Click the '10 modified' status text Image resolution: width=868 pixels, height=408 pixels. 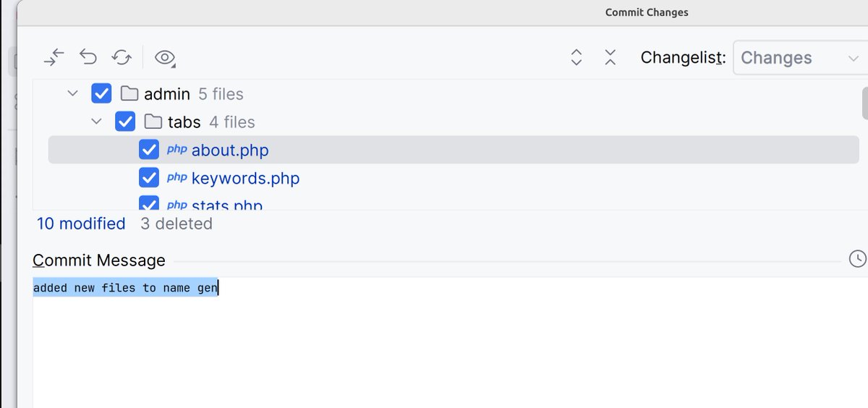pos(81,224)
